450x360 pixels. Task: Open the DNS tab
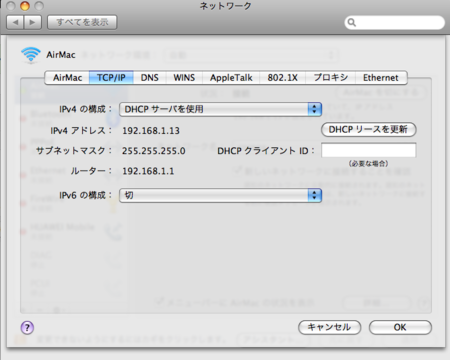pyautogui.click(x=149, y=78)
